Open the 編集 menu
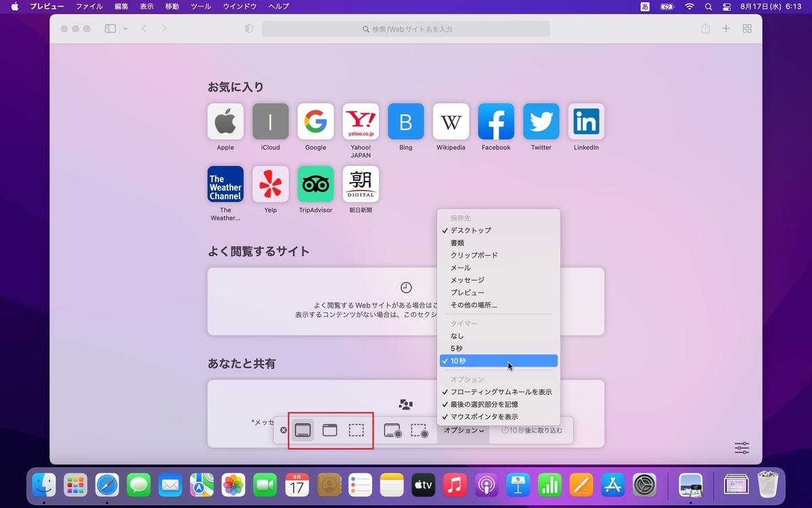The width and height of the screenshot is (812, 508). coord(121,6)
